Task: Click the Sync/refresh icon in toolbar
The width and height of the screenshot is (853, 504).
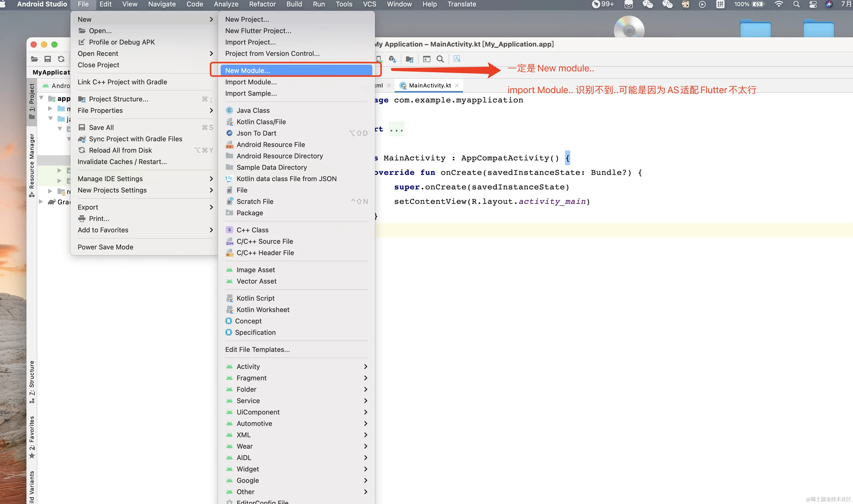Action: pyautogui.click(x=61, y=59)
